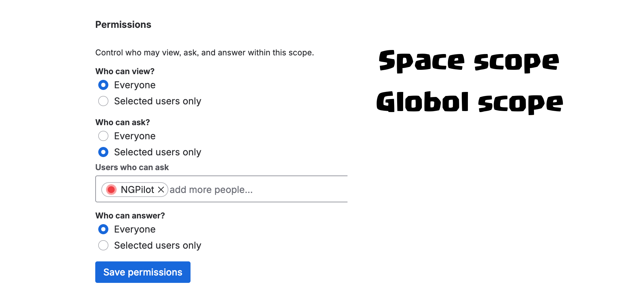Pick Selected users only radio for asking
The image size is (644, 302).
(103, 152)
